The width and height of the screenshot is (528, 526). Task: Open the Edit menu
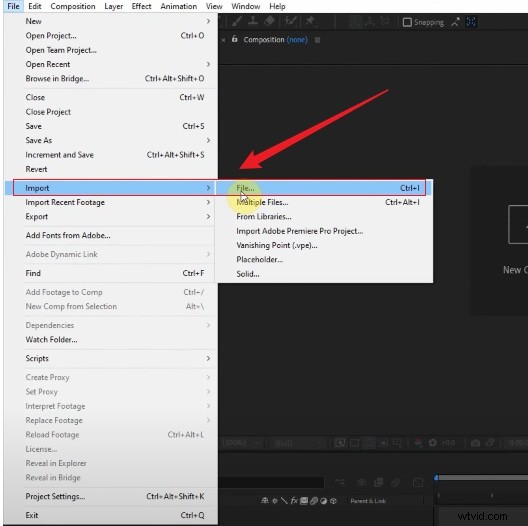(x=34, y=6)
